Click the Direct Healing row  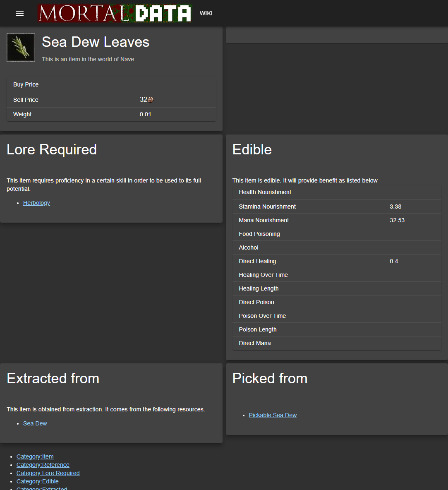click(x=337, y=261)
